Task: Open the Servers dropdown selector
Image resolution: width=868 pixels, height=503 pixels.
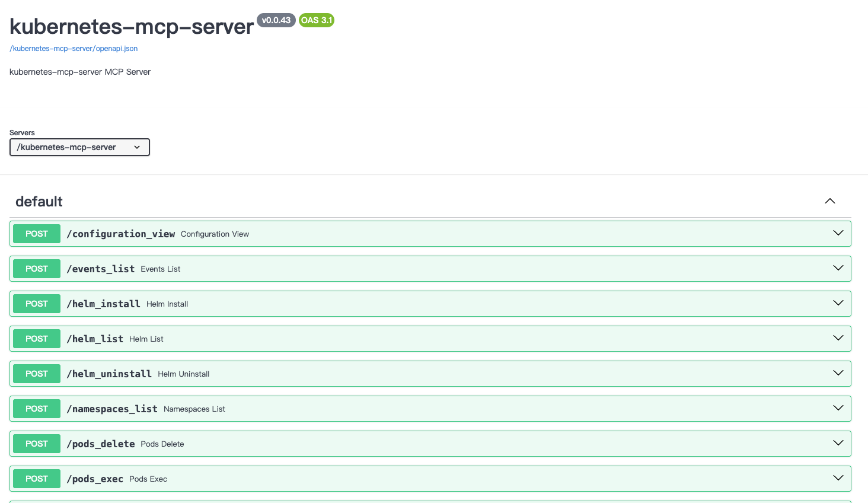Action: (x=79, y=147)
